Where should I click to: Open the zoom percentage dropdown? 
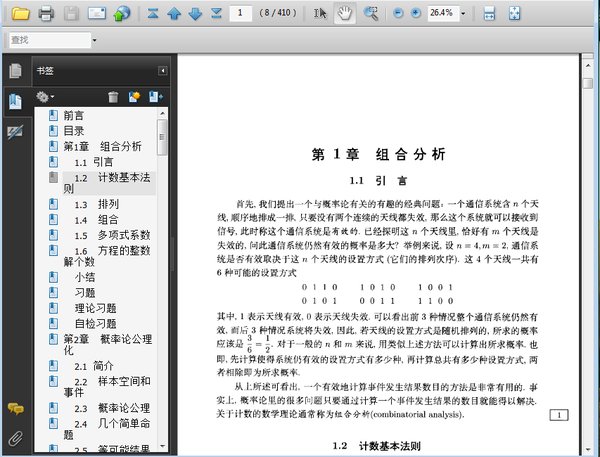click(x=463, y=14)
